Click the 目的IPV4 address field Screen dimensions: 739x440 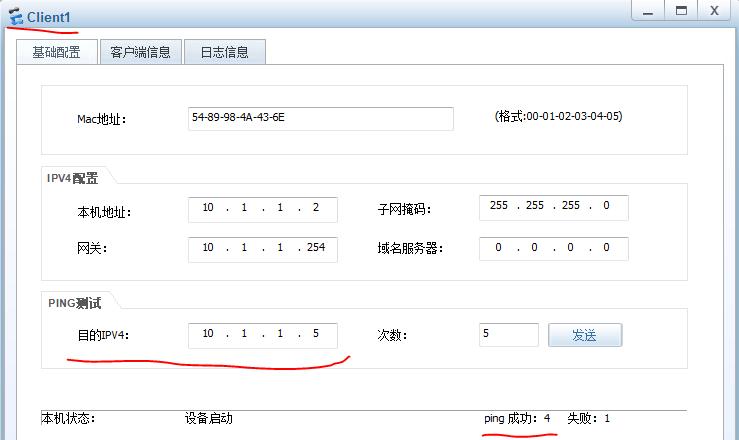[263, 335]
